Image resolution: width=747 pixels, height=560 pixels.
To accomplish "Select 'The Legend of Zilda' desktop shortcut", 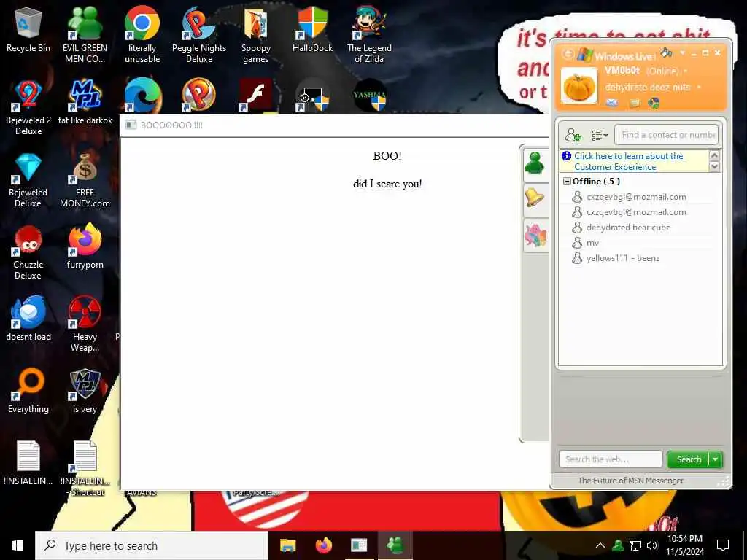I will click(369, 34).
